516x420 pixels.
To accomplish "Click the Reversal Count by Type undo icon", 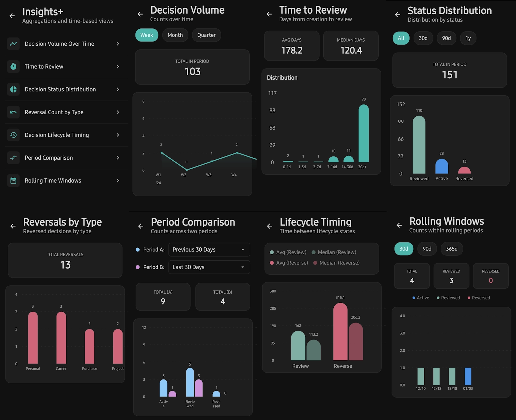I will click(x=13, y=112).
